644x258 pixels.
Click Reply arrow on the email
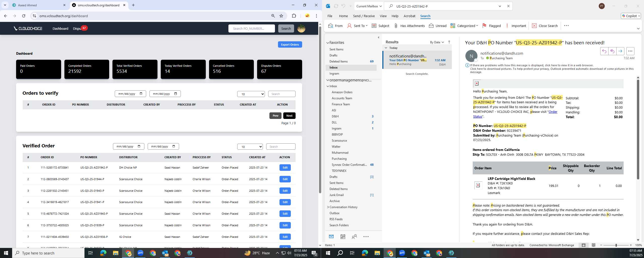point(604,51)
